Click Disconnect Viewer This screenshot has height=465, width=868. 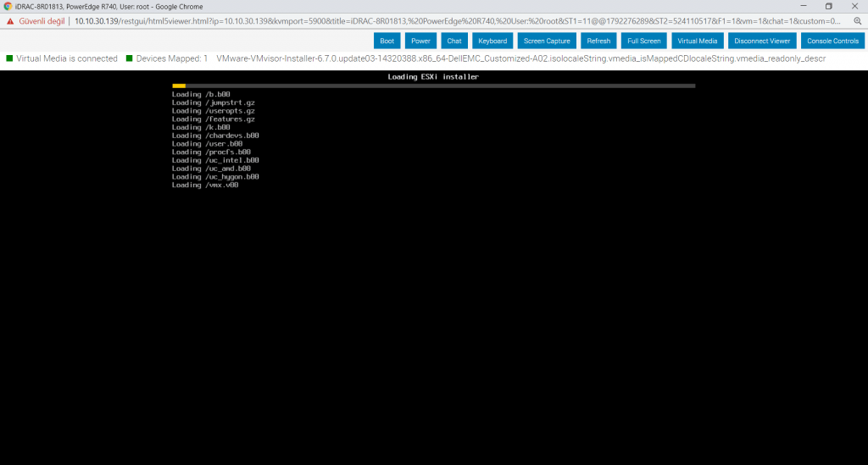(x=762, y=41)
